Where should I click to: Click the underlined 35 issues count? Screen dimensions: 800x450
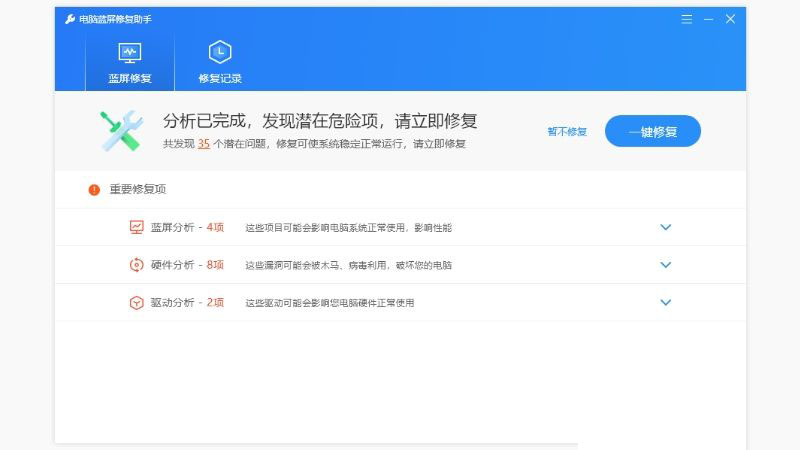(x=203, y=144)
